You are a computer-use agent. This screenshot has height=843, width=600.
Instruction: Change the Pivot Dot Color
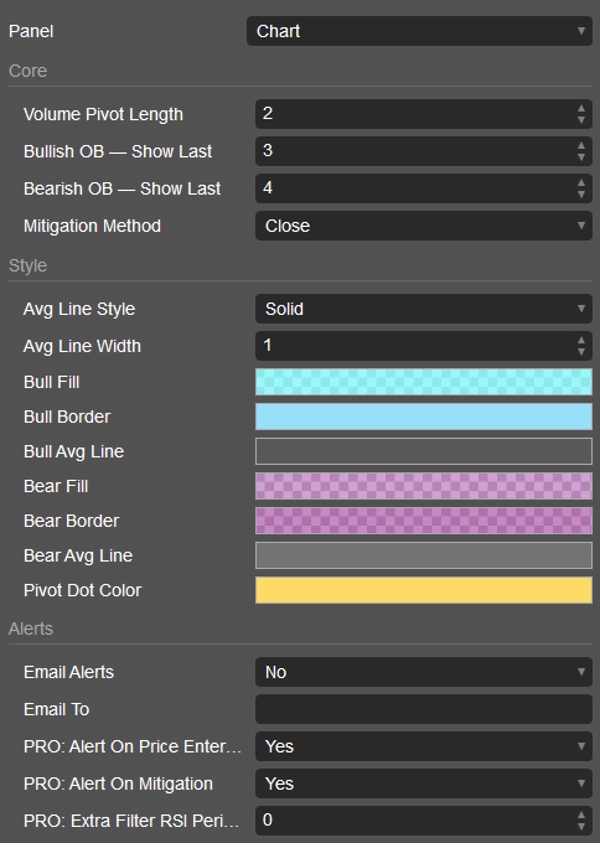tap(420, 590)
